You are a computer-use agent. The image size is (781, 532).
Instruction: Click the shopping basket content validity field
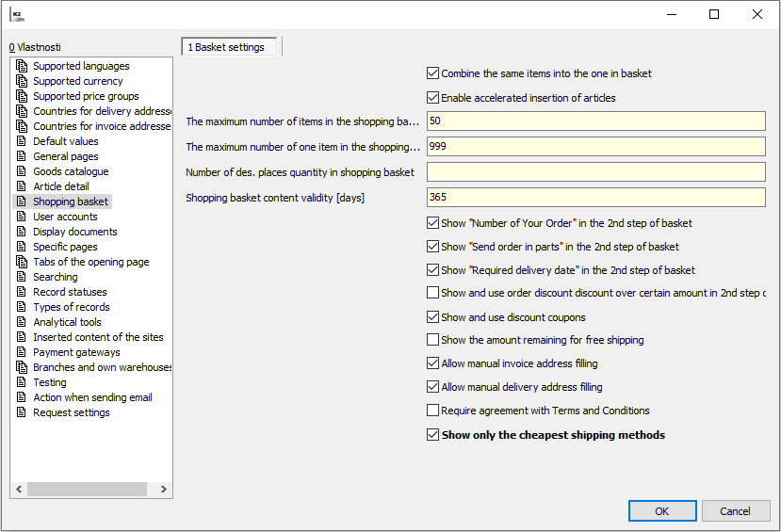tap(595, 198)
